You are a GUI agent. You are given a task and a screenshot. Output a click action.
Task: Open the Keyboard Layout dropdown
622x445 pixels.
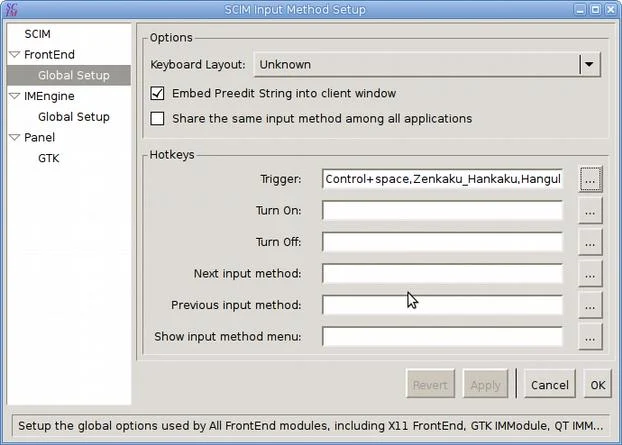[x=427, y=64]
